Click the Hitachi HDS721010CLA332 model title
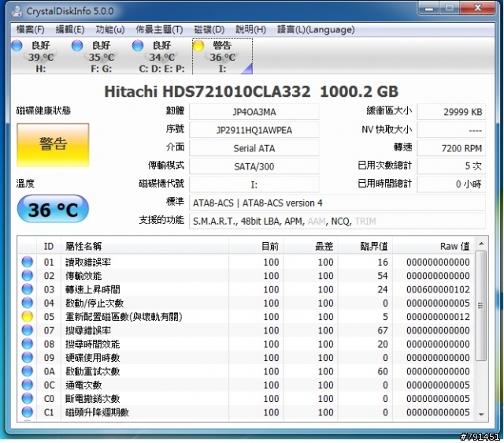The width and height of the screenshot is (504, 443). coord(251,91)
